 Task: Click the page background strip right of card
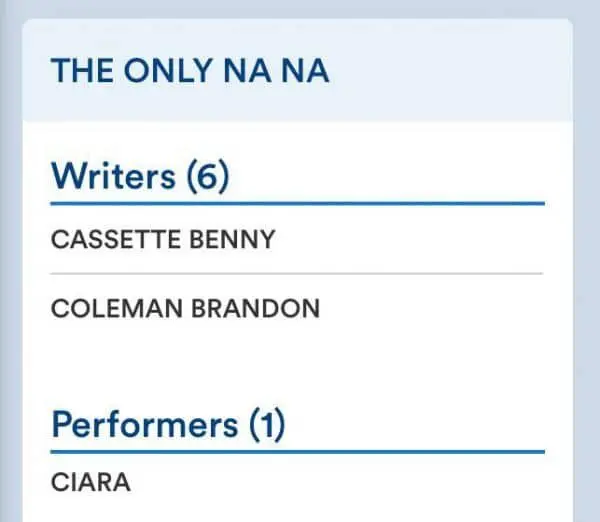click(x=586, y=261)
